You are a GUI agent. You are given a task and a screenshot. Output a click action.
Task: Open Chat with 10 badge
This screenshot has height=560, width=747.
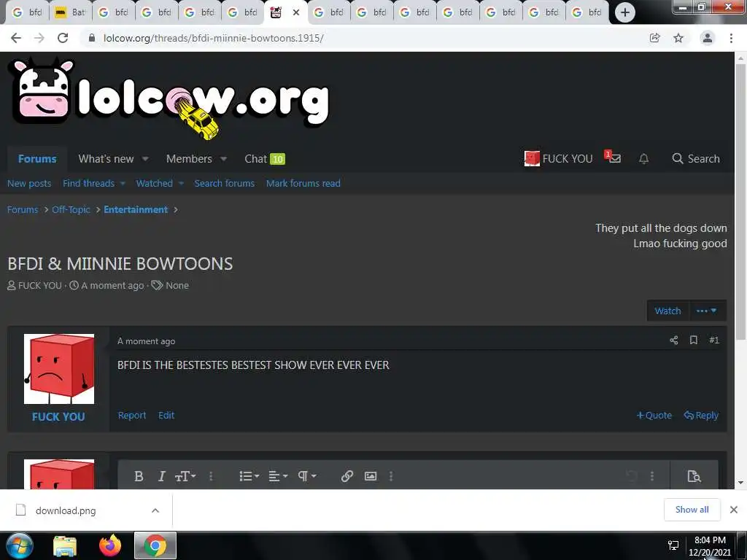click(264, 158)
